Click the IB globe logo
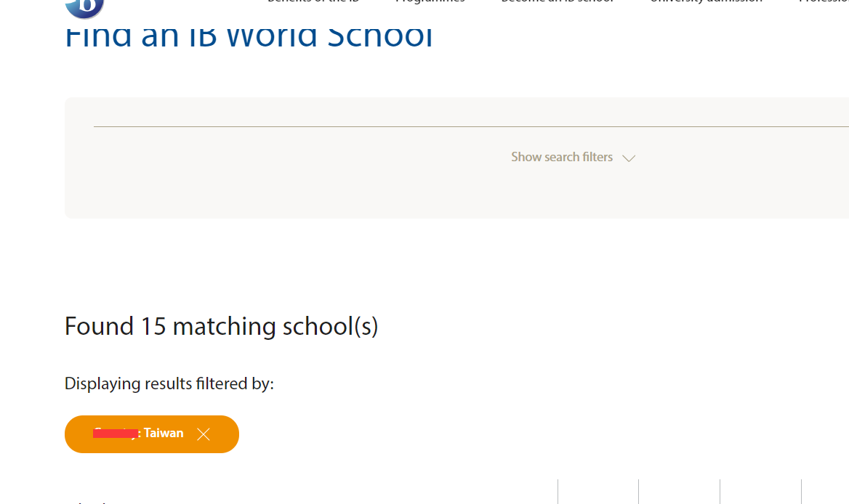Image resolution: width=849 pixels, height=504 pixels. (x=84, y=7)
